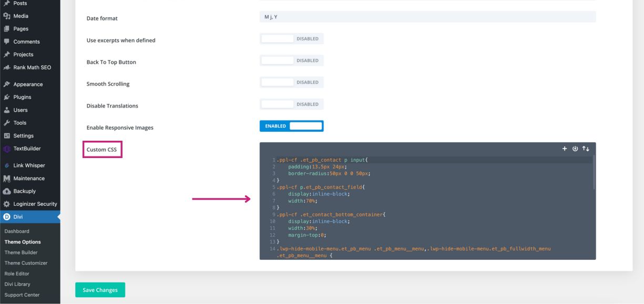
Task: Toggle the Disable Translations switch
Action: [292, 104]
